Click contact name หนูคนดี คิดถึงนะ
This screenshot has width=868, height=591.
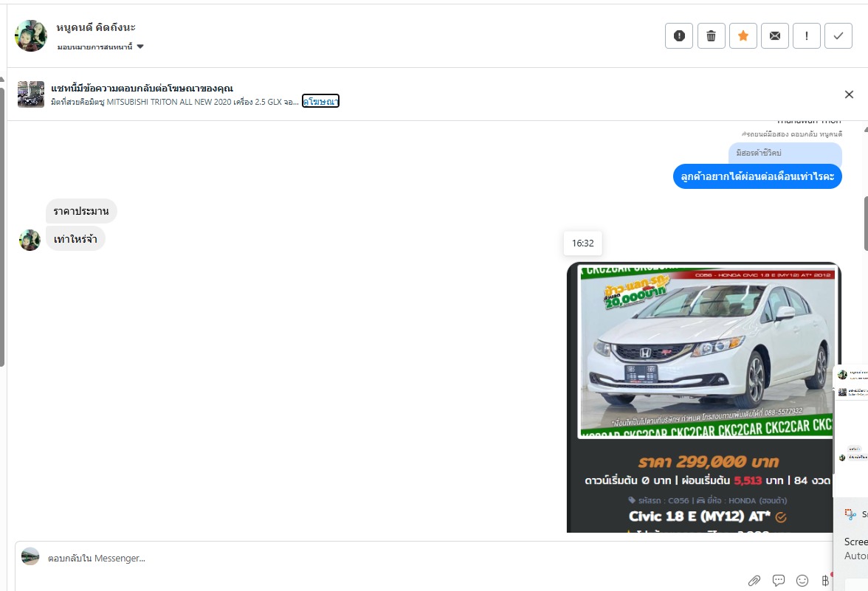tap(96, 27)
